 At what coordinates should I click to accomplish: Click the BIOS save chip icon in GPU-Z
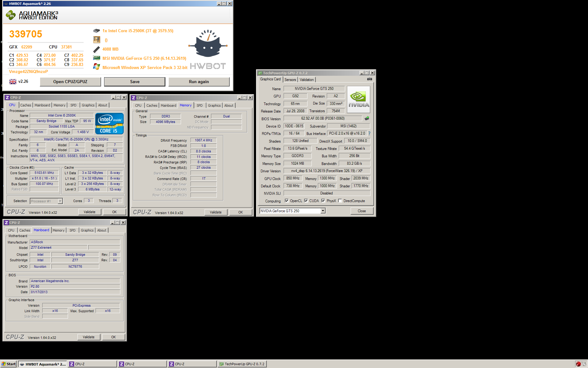coord(367,118)
